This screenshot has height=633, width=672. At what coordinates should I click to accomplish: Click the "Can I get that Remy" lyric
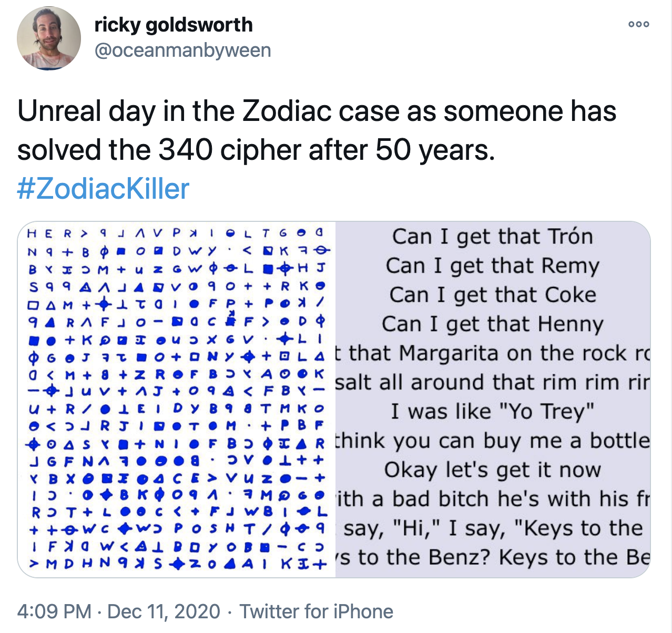492,266
